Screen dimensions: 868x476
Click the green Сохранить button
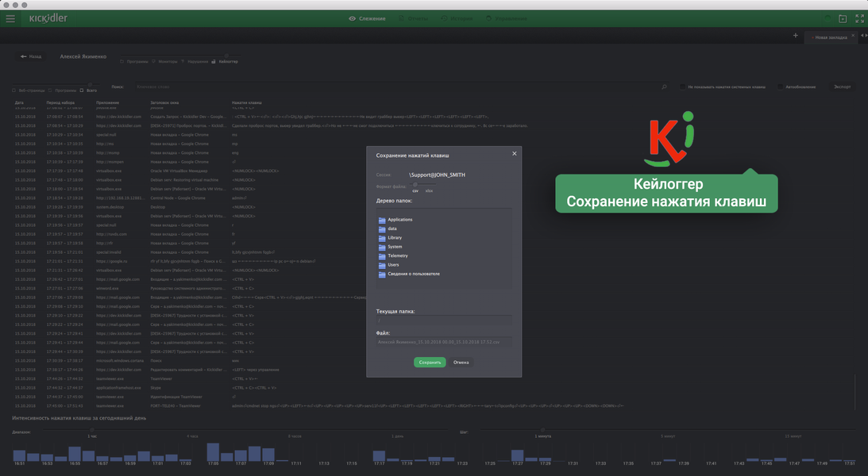pyautogui.click(x=430, y=363)
